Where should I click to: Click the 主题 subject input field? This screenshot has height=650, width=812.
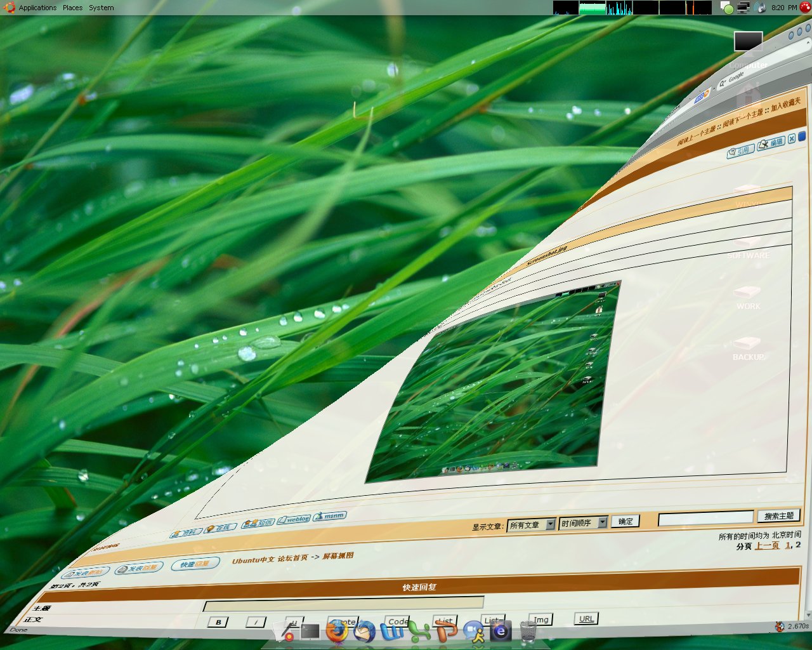pyautogui.click(x=343, y=603)
